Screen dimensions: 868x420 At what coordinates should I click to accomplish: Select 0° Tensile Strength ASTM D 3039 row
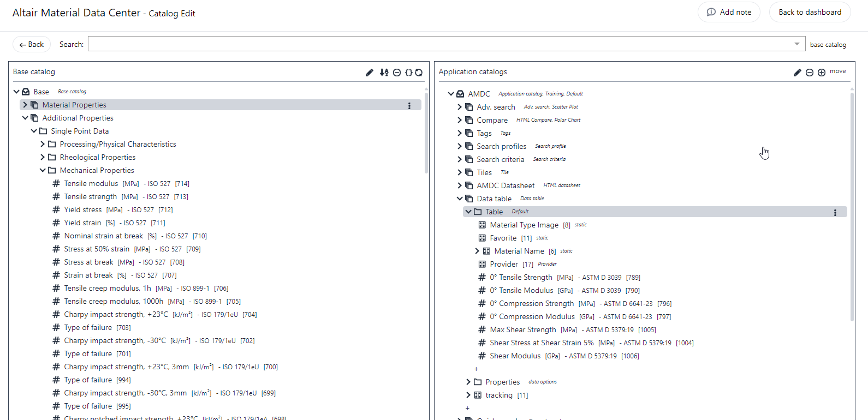tap(559, 277)
